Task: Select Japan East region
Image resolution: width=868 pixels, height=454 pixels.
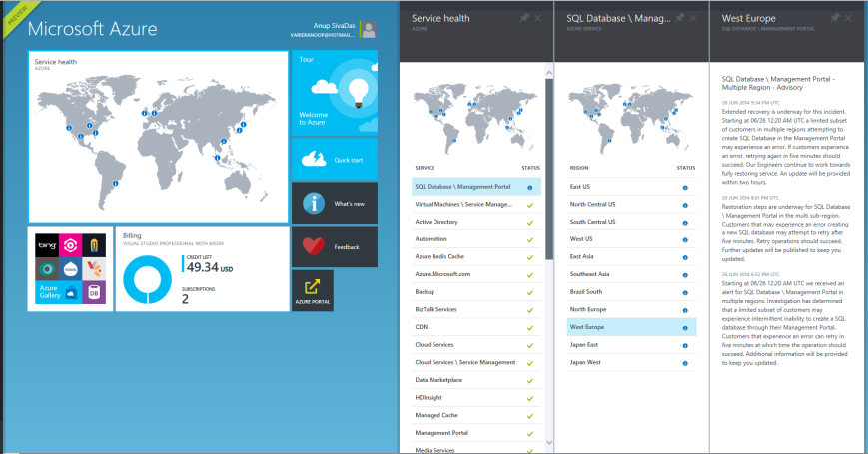Action: click(x=631, y=345)
